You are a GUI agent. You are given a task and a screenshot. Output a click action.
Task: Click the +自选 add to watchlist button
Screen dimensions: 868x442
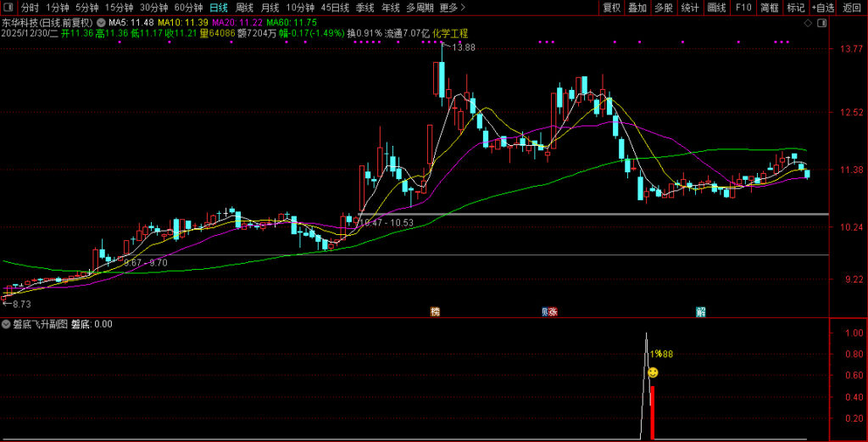822,8
